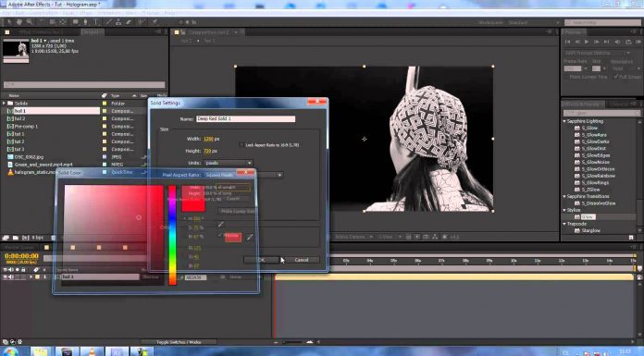Select the Hand tool
The image size is (644, 356).
[19, 22]
